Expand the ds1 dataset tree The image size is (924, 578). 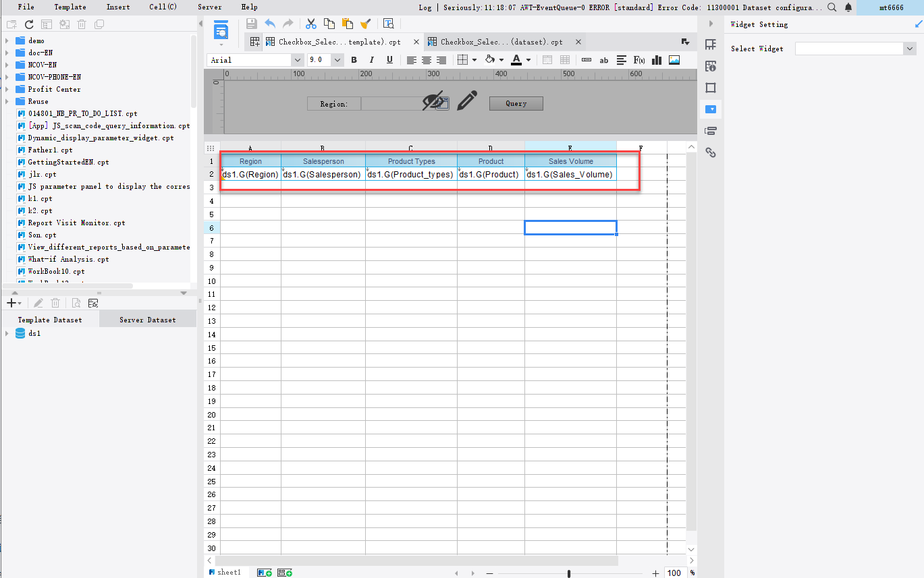pyautogui.click(x=6, y=333)
